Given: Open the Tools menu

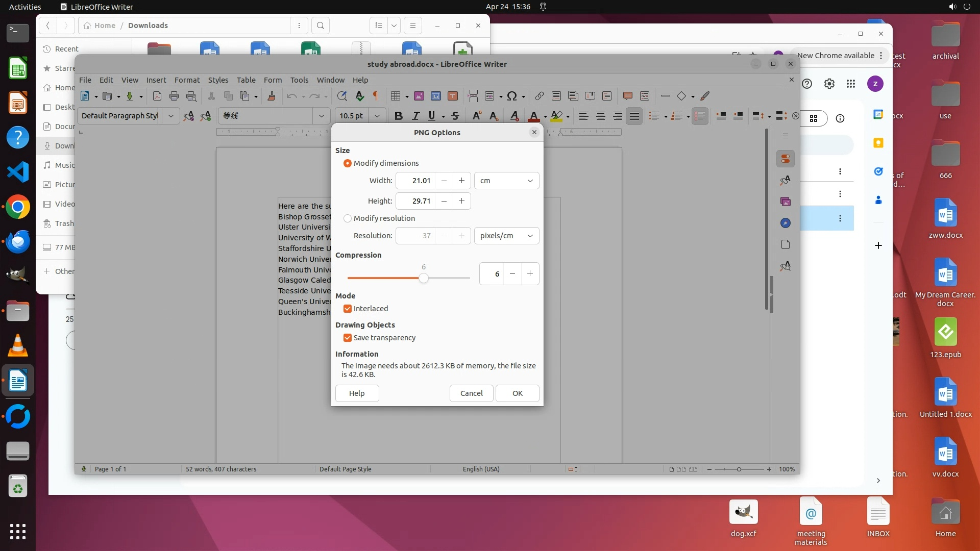Looking at the screenshot, I should pos(299,80).
